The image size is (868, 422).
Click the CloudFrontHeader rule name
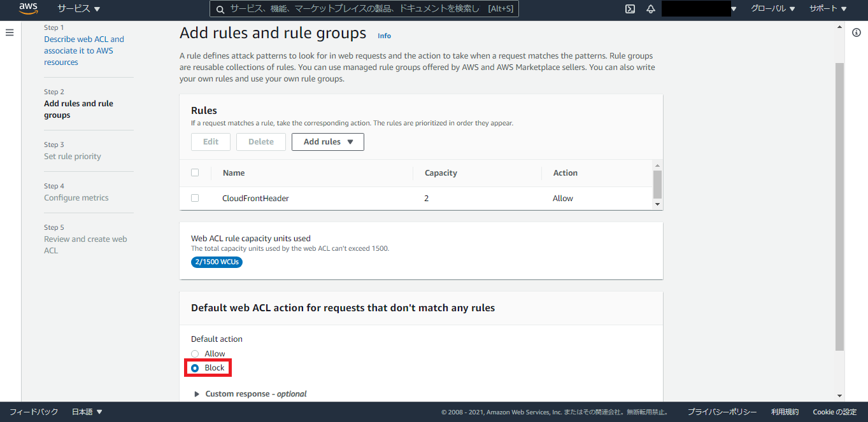click(255, 198)
